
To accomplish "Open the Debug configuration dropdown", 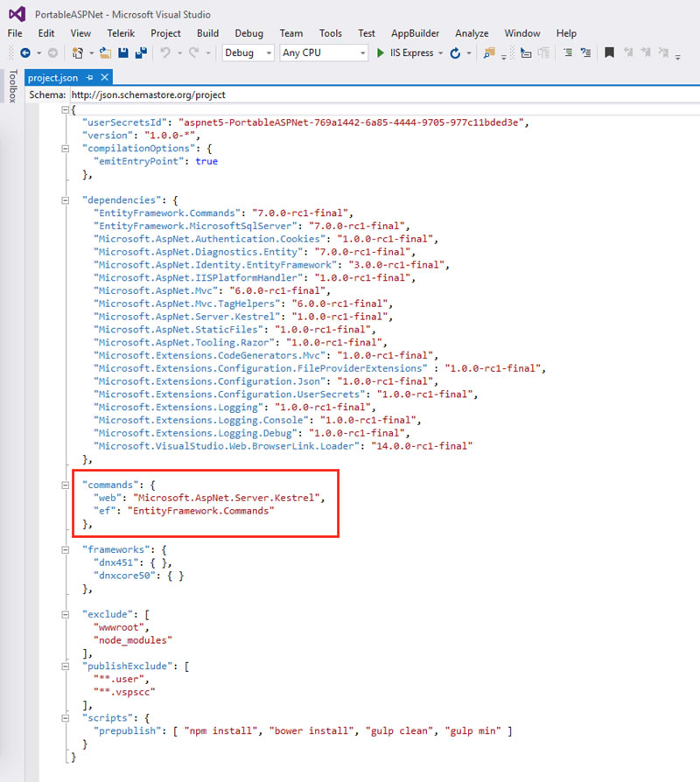I will coord(248,52).
